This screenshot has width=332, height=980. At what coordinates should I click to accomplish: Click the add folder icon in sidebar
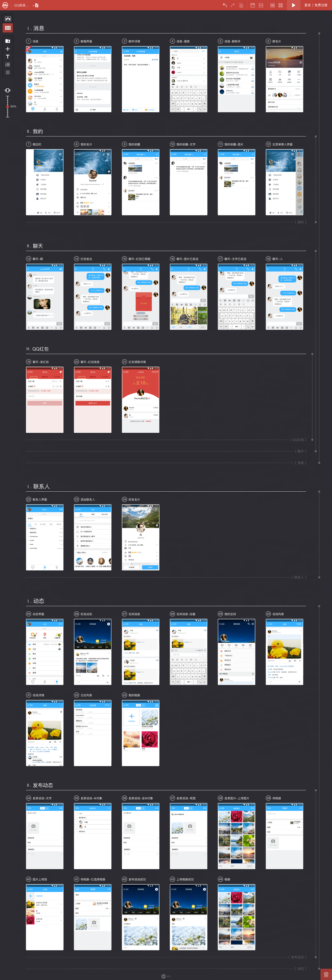point(8,41)
